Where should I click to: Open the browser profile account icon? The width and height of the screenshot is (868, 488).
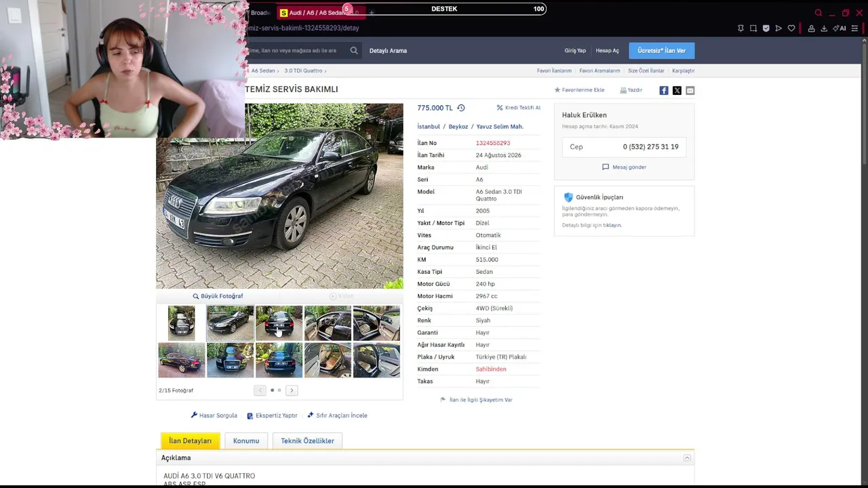(811, 28)
